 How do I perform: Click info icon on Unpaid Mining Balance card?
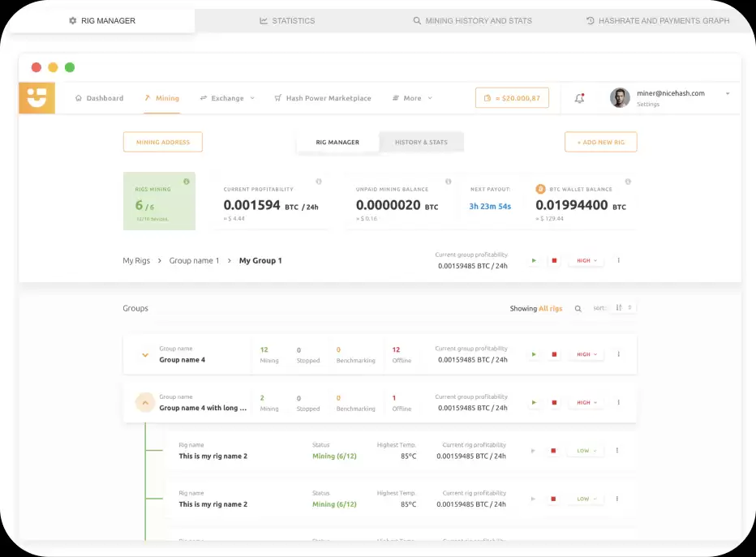[448, 182]
